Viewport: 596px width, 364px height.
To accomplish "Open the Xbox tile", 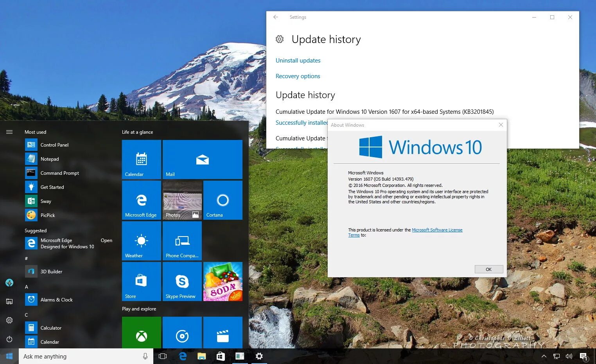I will pyautogui.click(x=142, y=333).
